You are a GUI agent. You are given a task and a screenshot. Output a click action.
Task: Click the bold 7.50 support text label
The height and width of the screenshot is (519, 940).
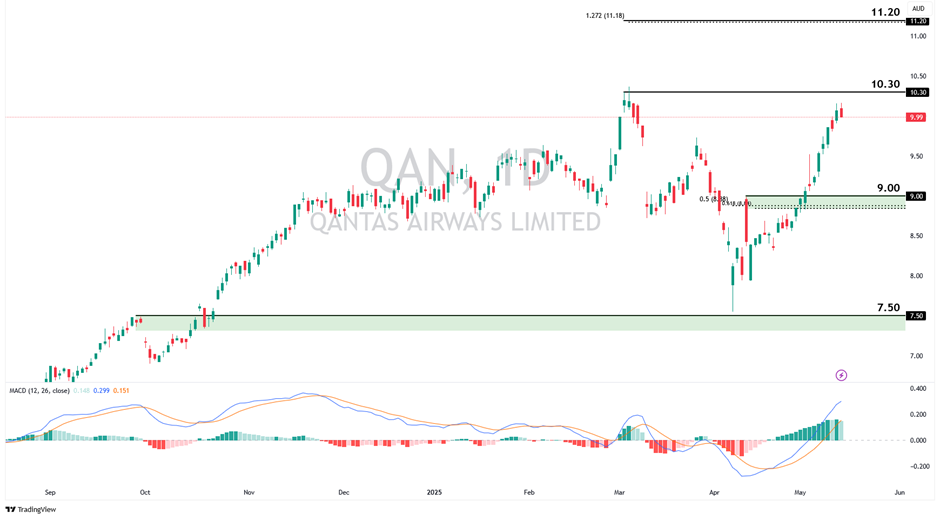tap(887, 308)
